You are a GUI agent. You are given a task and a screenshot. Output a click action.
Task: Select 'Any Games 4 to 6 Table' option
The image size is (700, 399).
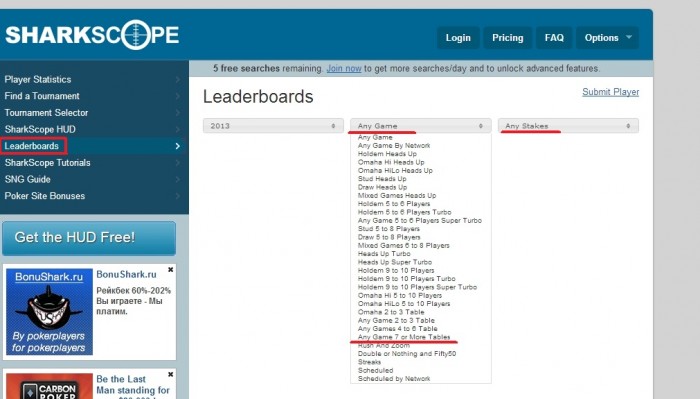(397, 328)
